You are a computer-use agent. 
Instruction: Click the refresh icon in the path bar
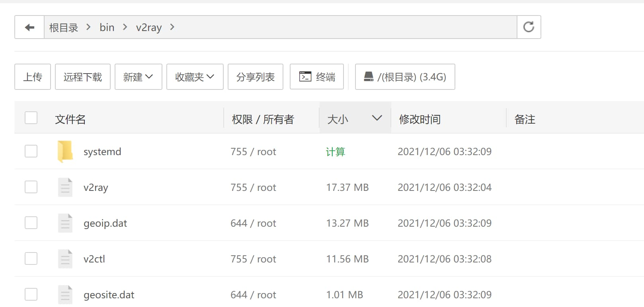529,27
